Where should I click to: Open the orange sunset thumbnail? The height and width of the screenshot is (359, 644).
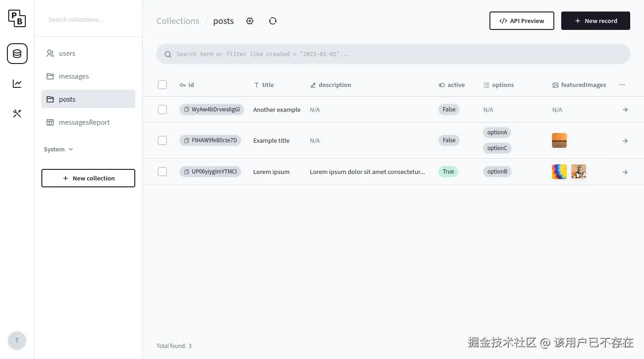pyautogui.click(x=559, y=140)
